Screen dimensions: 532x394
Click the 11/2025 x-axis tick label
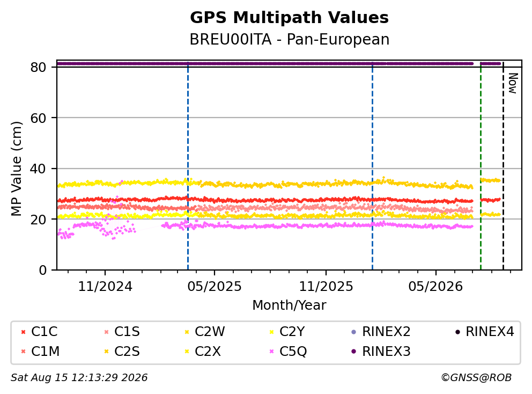click(326, 287)
